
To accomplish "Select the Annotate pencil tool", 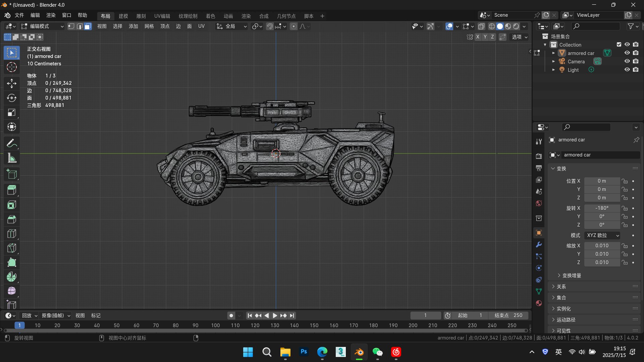I will point(12,143).
